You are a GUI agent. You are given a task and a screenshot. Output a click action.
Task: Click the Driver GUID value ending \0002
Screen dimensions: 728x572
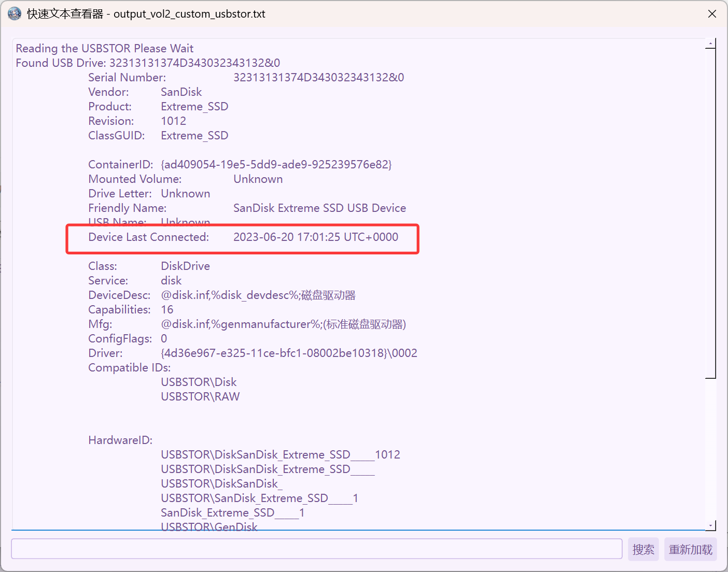289,353
